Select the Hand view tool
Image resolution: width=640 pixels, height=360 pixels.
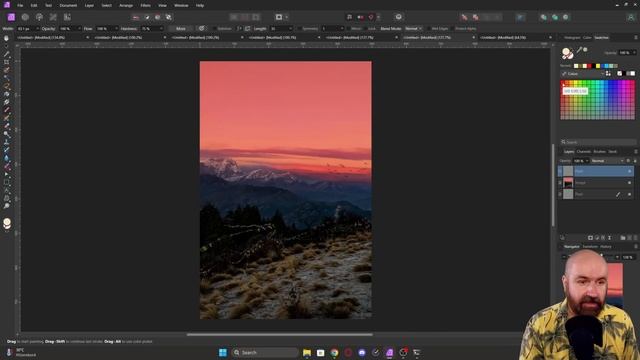click(x=7, y=38)
